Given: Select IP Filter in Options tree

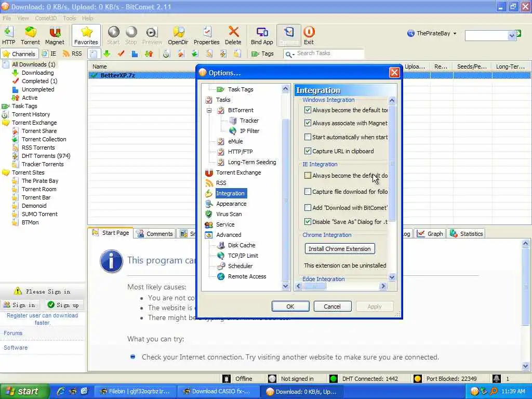Looking at the screenshot, I should coord(249,131).
